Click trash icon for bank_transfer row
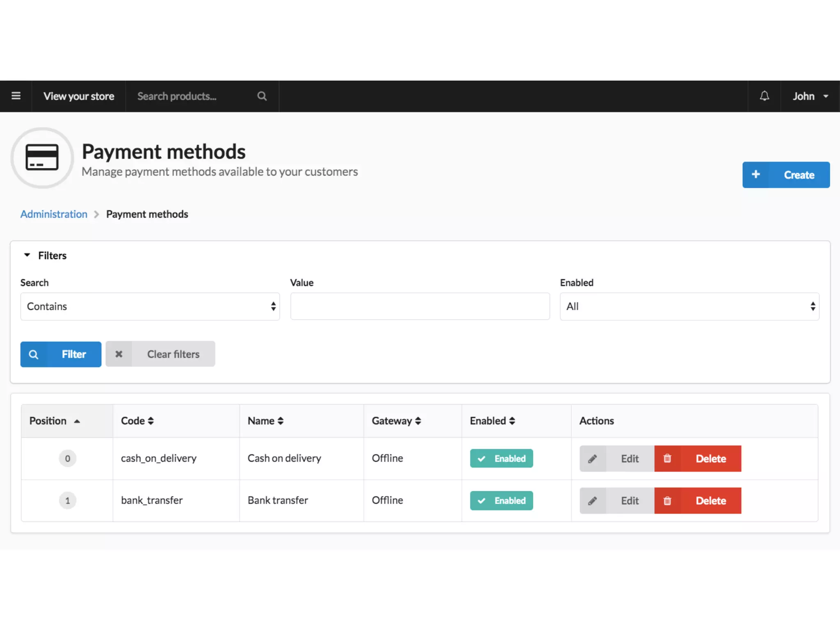This screenshot has width=840, height=630. (x=667, y=501)
